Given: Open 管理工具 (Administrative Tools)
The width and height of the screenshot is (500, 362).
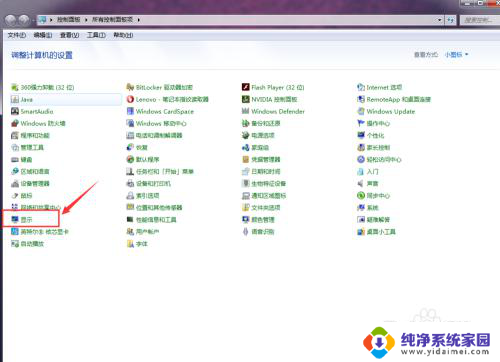Looking at the screenshot, I should coord(27,147).
